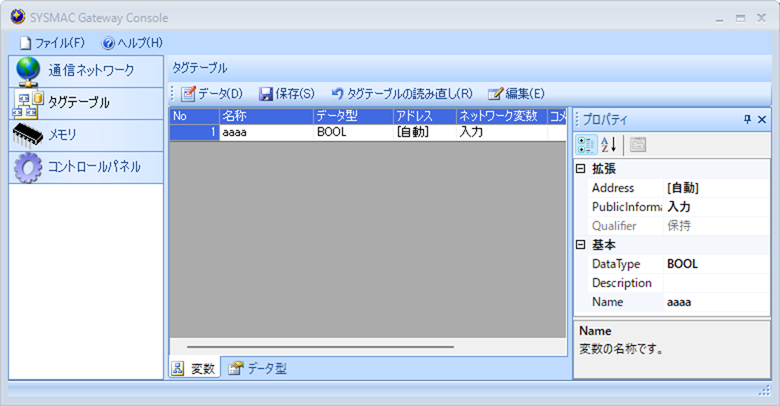This screenshot has width=780, height=406.
Task: Click the Property Pages icon
Action: (638, 145)
